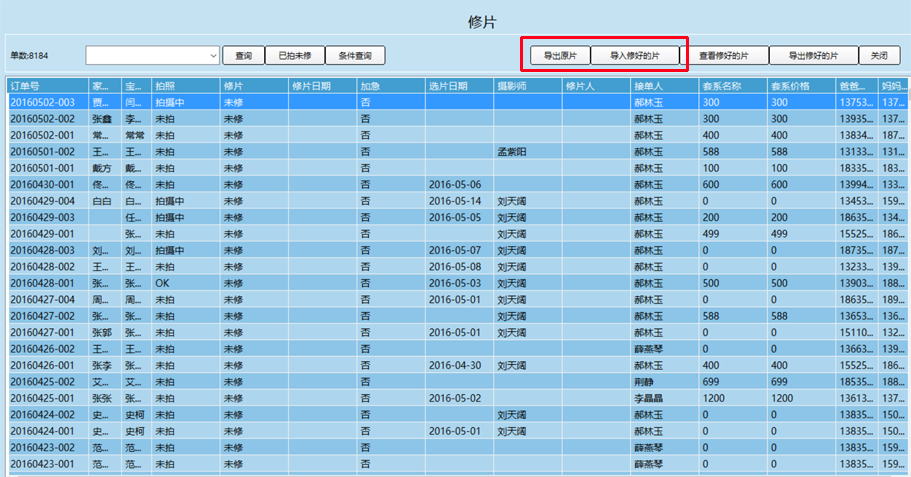Image resolution: width=911 pixels, height=477 pixels.
Task: Select order row 20160429-001
Action: point(457,234)
